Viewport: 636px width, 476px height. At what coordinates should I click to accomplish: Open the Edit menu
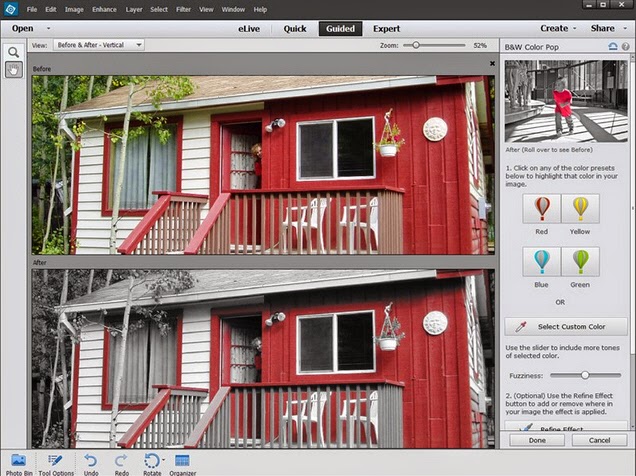pyautogui.click(x=51, y=9)
